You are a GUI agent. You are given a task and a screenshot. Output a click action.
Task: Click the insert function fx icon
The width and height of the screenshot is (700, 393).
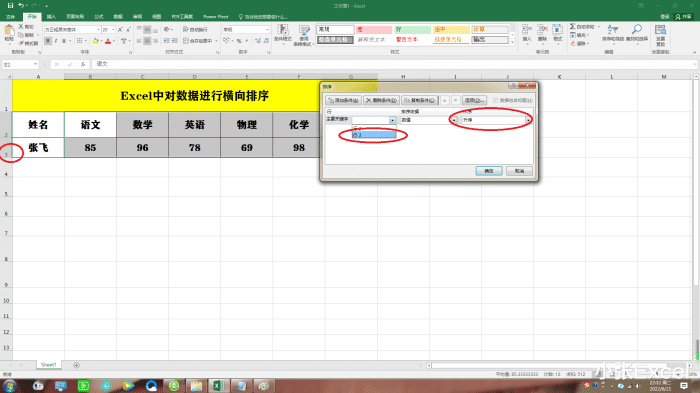(x=83, y=64)
